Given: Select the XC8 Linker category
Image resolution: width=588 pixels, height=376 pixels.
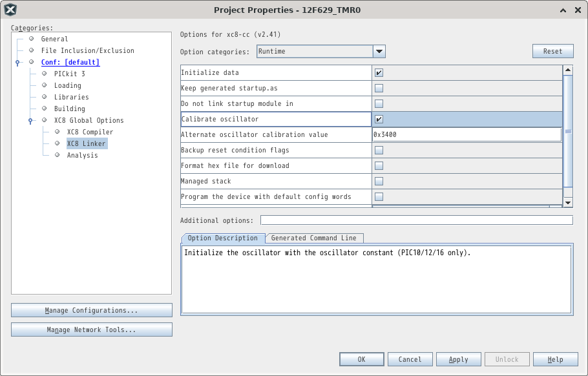Looking at the screenshot, I should coord(87,143).
